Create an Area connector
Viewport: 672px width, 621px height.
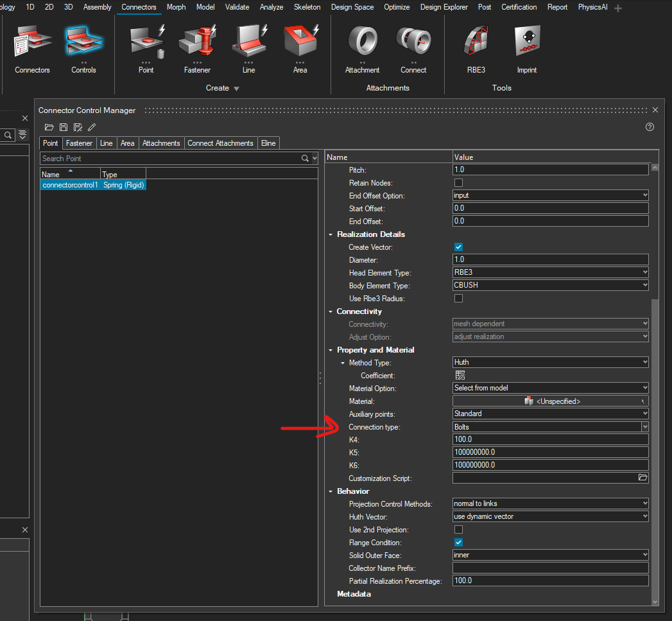(300, 49)
